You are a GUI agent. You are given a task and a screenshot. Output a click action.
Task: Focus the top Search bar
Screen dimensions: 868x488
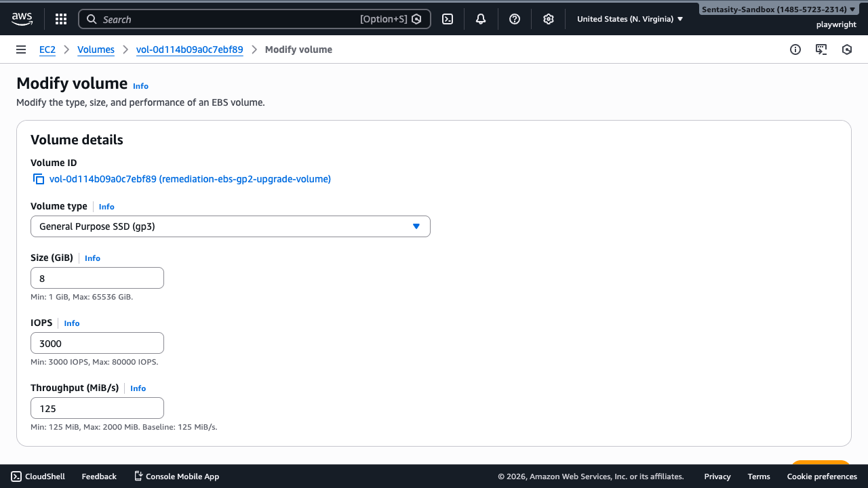point(231,19)
